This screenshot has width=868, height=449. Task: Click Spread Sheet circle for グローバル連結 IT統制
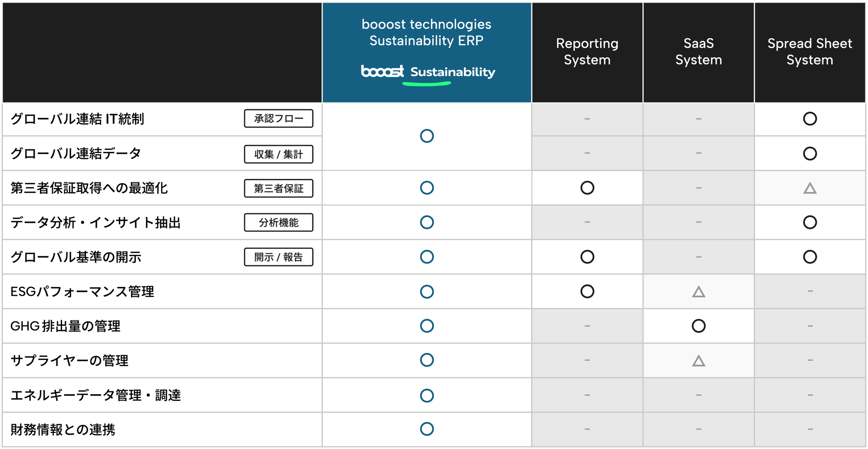[x=810, y=119]
